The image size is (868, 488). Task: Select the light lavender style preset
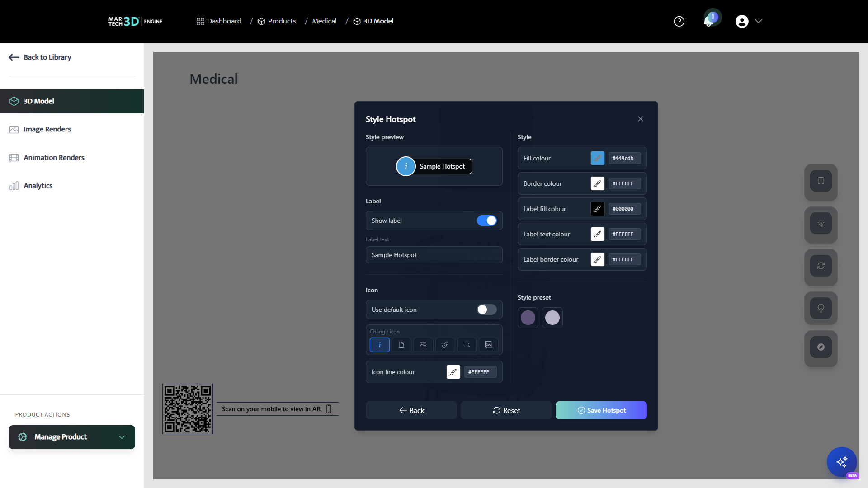pyautogui.click(x=552, y=318)
